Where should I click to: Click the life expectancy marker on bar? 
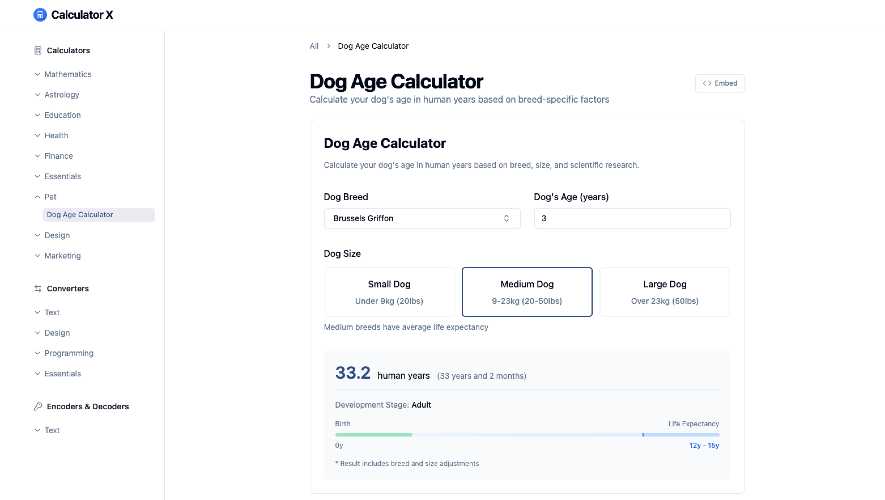pos(643,435)
